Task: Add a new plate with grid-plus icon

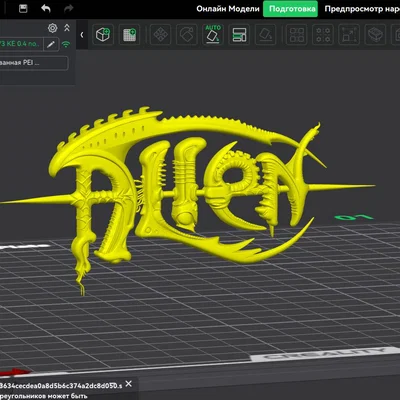Action: coord(129,35)
